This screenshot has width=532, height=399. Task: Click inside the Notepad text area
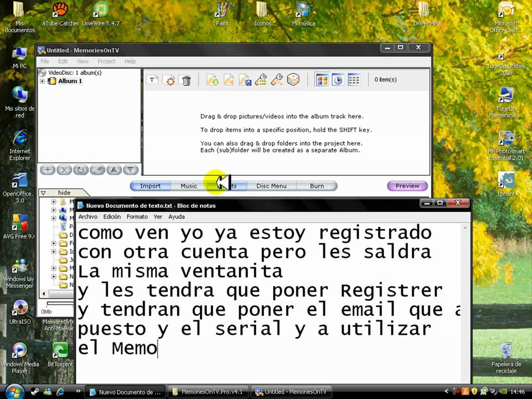268,302
